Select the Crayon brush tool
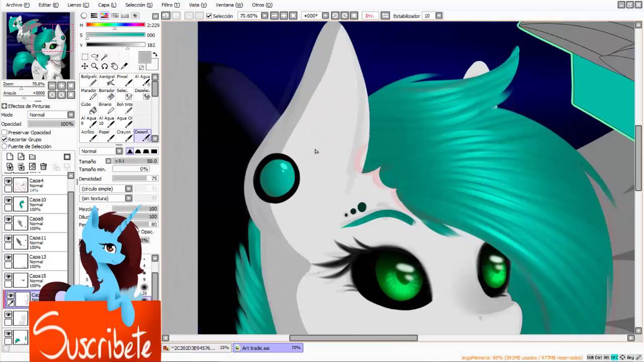The image size is (644, 362). click(124, 136)
